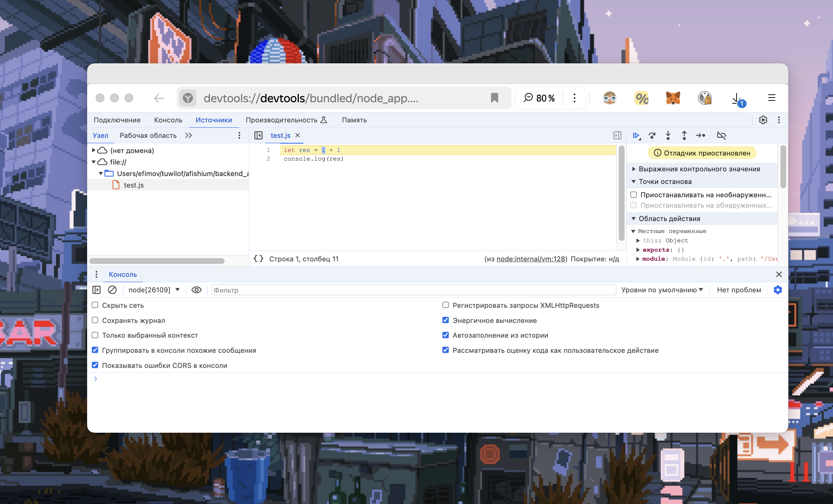Image resolution: width=833 pixels, height=504 pixels.
Task: Open DevTools settings gear
Action: tap(763, 120)
